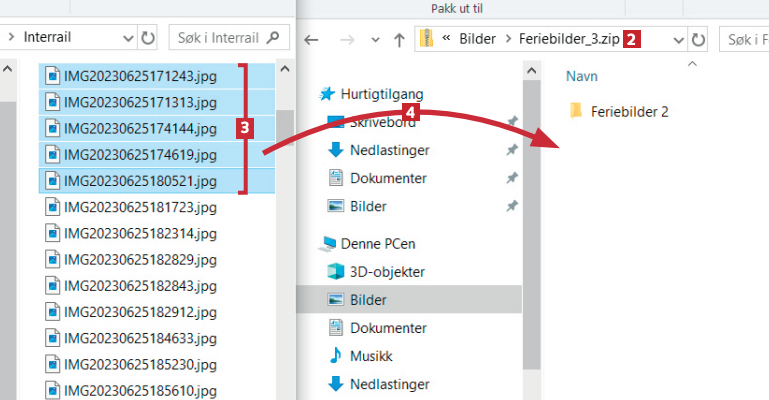Click the Søk i Interrail search field
Image resolution: width=769 pixels, height=400 pixels.
(x=229, y=38)
